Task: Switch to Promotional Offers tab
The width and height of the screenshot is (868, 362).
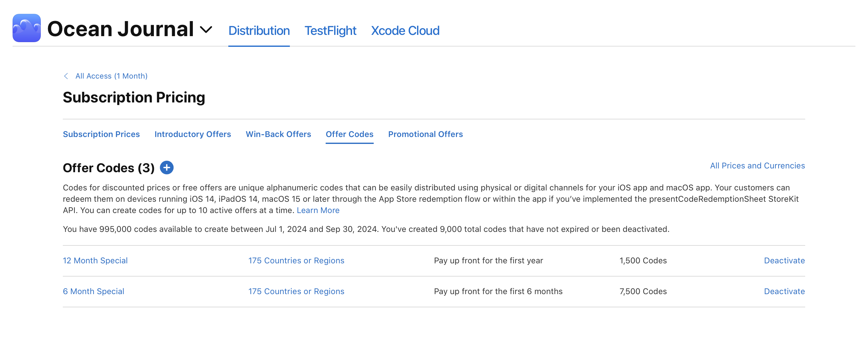Action: 425,134
